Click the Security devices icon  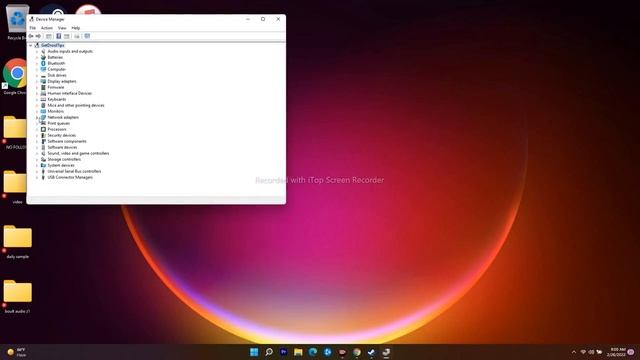coord(43,135)
